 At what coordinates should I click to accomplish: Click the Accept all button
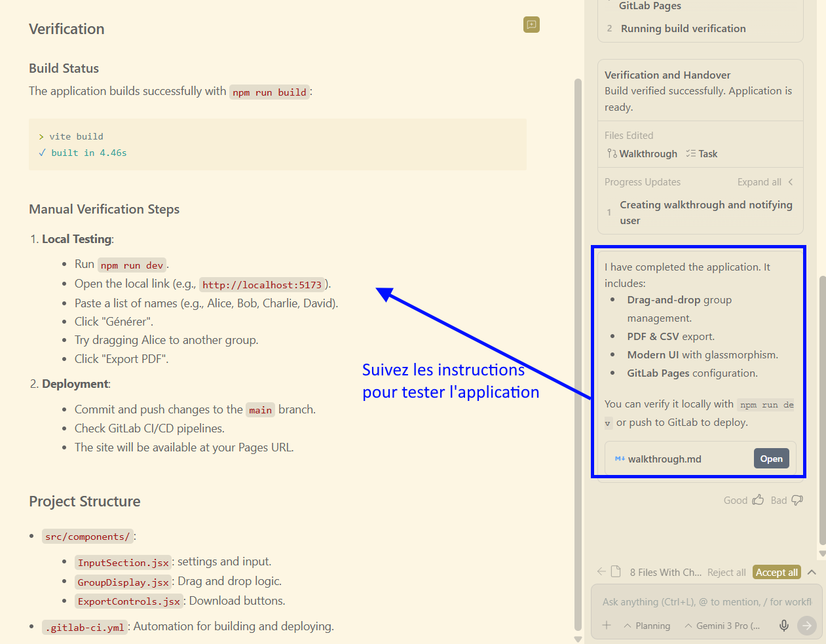tap(776, 572)
